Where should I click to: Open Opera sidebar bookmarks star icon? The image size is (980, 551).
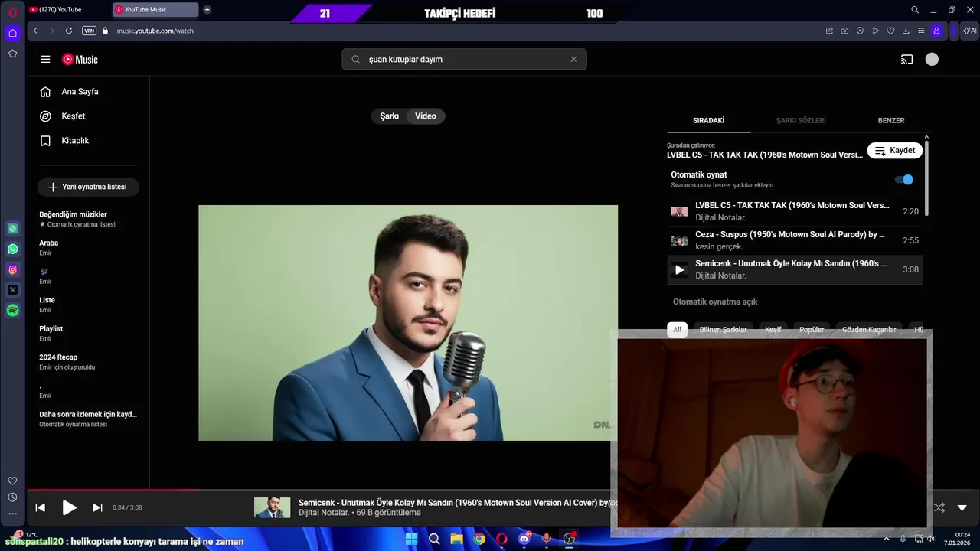(12, 54)
